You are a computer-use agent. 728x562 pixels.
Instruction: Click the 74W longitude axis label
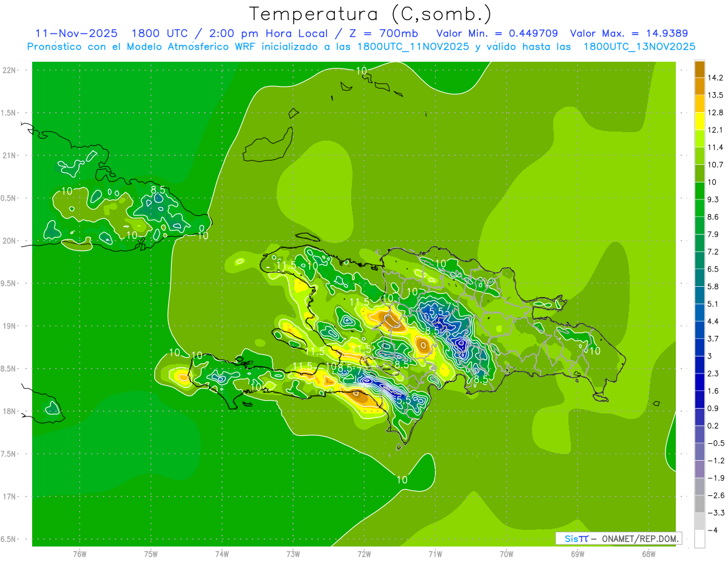[x=222, y=554]
